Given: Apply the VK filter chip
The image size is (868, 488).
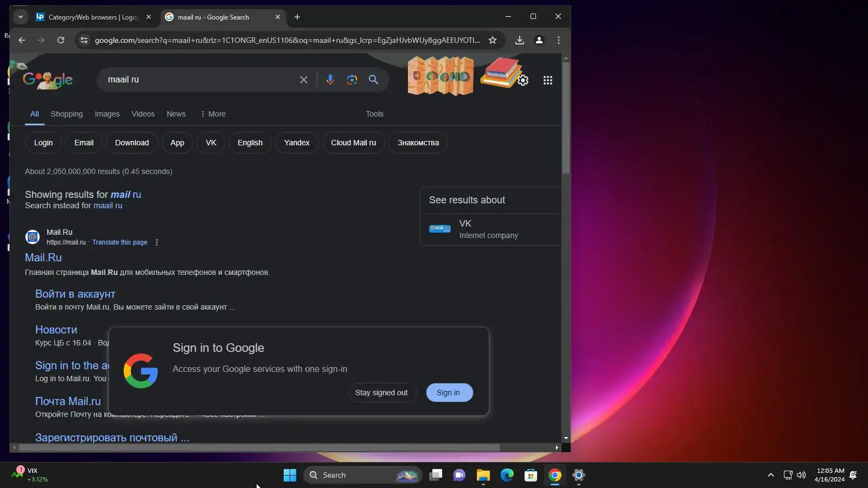Looking at the screenshot, I should coord(211,143).
